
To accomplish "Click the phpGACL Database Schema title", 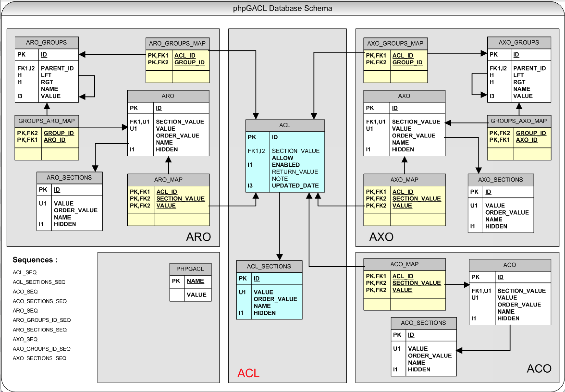I will pos(282,8).
